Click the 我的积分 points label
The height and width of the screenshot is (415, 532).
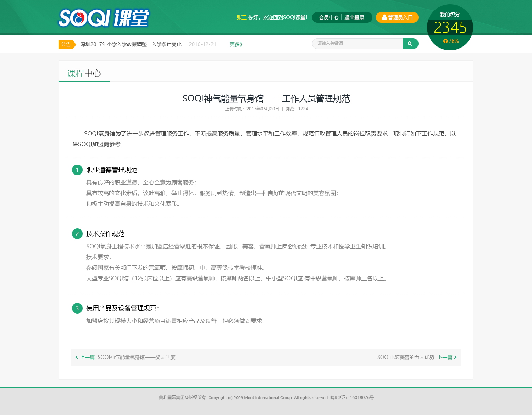[450, 15]
